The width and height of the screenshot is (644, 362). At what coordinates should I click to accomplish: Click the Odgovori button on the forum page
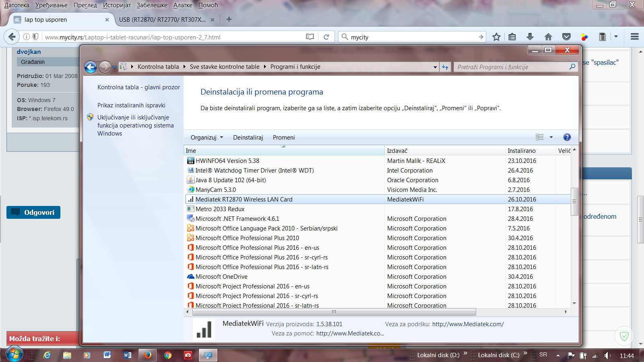[33, 212]
